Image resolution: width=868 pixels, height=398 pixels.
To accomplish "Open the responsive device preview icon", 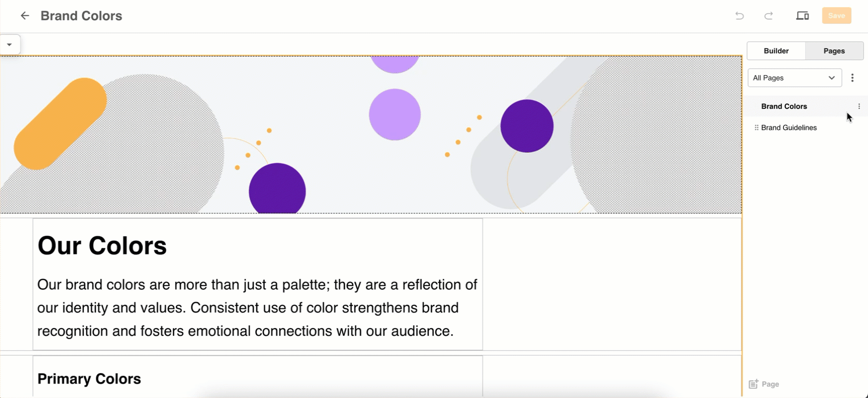I will pos(802,16).
